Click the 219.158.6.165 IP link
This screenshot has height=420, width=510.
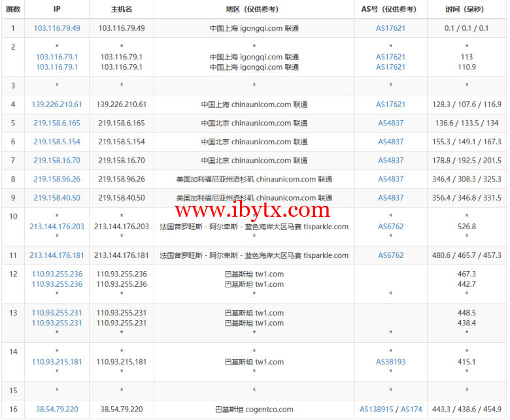tap(57, 123)
